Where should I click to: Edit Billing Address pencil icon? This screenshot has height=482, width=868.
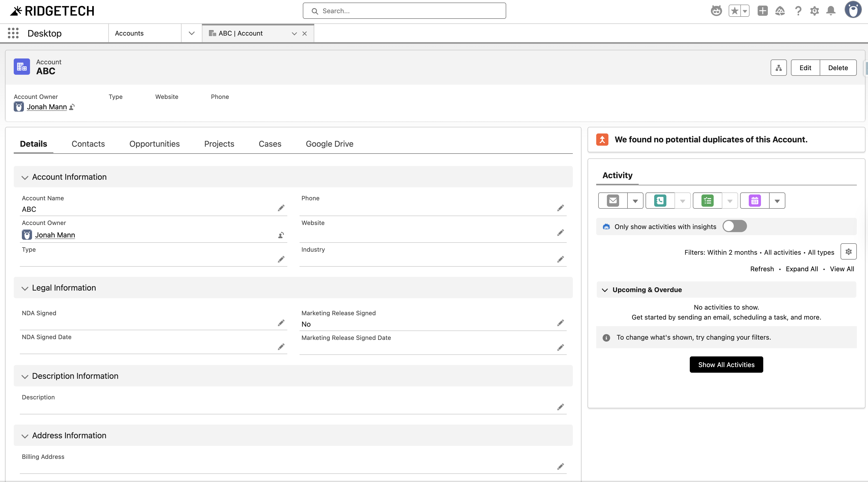click(560, 466)
